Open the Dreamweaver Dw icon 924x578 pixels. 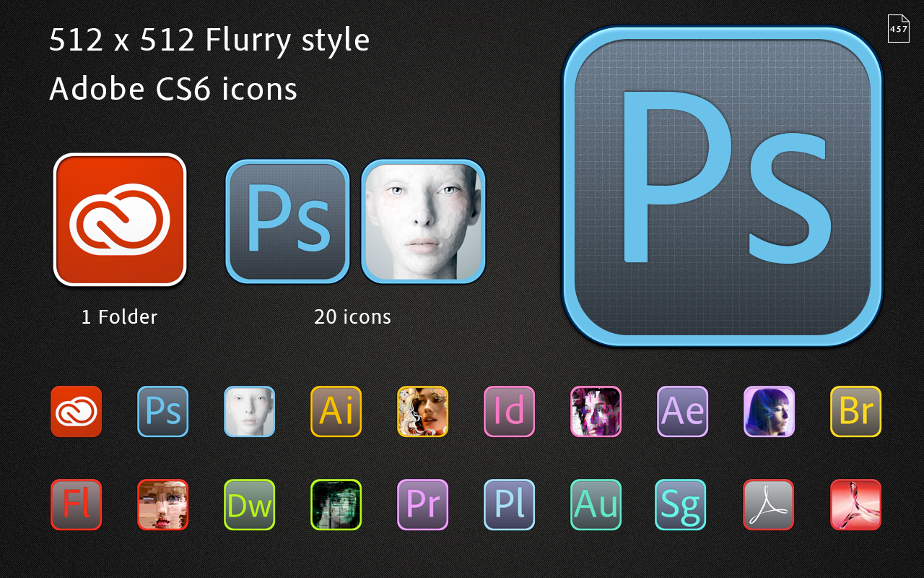click(x=250, y=505)
